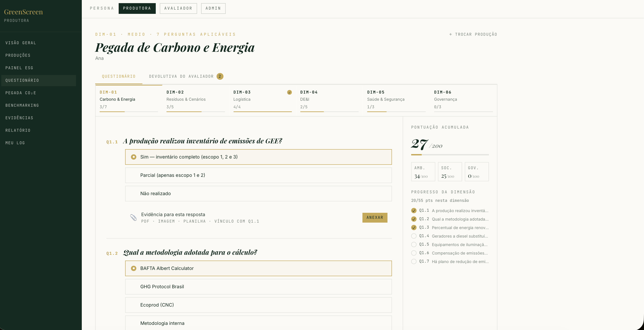Click the avaliador feedback count badge
The width and height of the screenshot is (644, 330).
tap(220, 76)
